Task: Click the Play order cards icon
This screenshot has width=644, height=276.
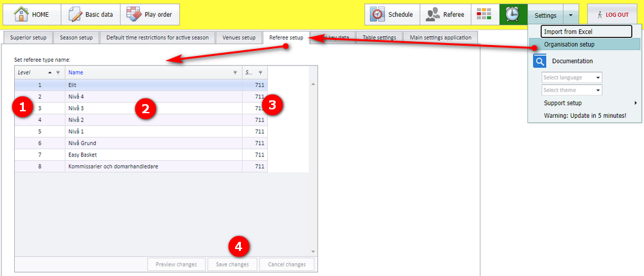Action: (133, 14)
